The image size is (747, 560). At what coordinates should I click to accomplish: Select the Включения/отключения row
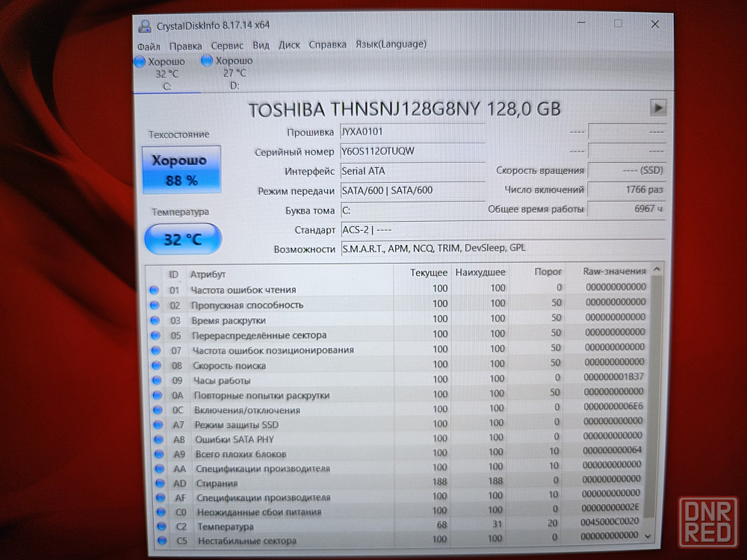pos(399,408)
